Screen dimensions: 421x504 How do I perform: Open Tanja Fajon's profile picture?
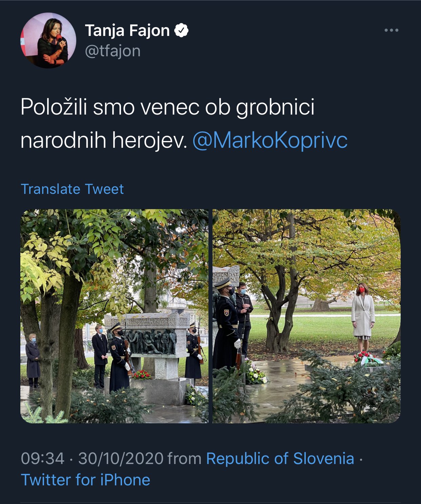click(x=48, y=40)
